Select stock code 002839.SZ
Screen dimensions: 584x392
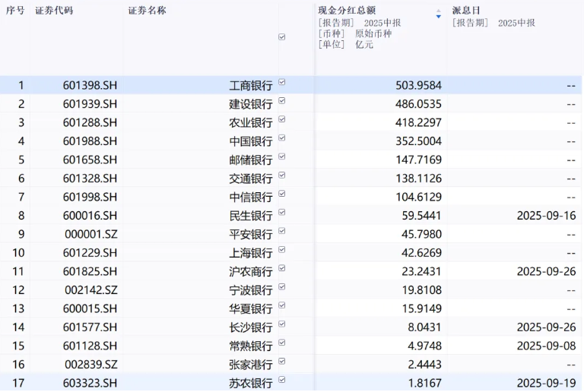tap(91, 365)
